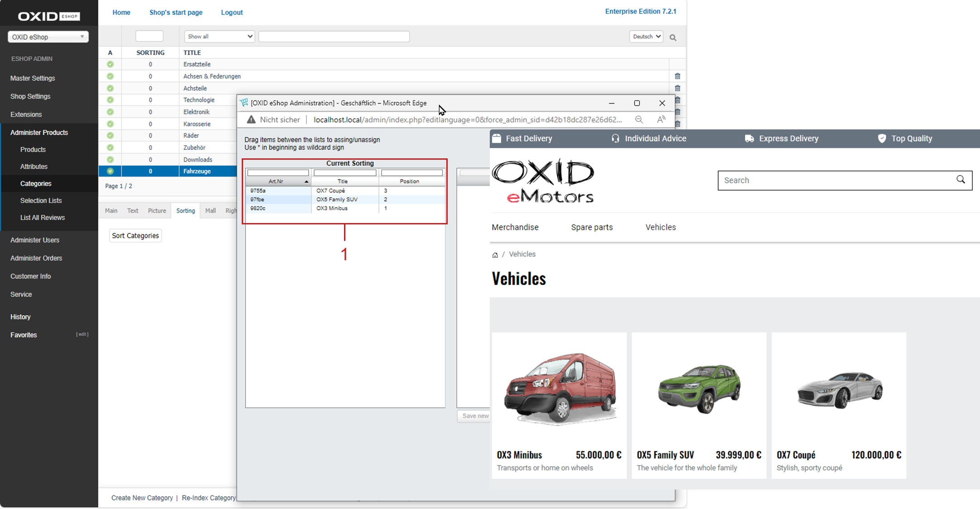Viewport: 980px width, 509px height.
Task: Click the Express Delivery truck icon
Action: click(x=750, y=138)
